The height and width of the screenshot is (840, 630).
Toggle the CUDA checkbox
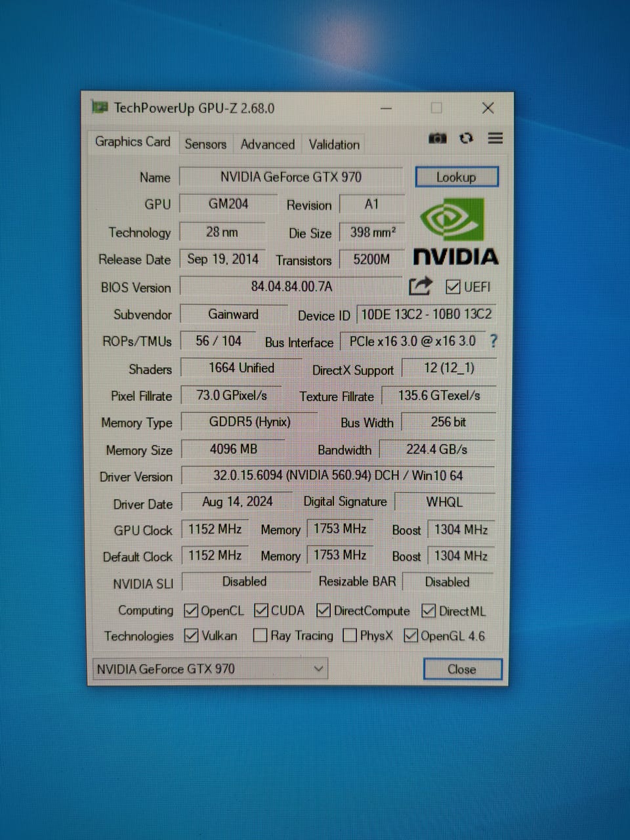click(x=261, y=610)
